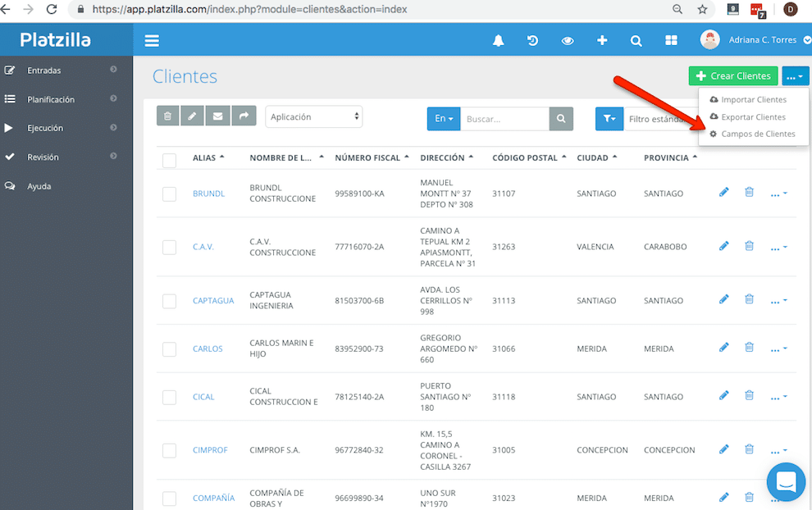Screen dimensions: 812x510
Task: Open the apps grid icon in header
Action: 671,40
